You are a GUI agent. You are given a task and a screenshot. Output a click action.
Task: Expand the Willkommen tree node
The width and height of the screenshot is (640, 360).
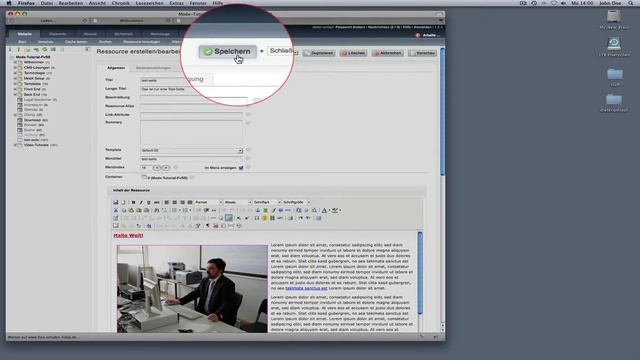coord(15,62)
